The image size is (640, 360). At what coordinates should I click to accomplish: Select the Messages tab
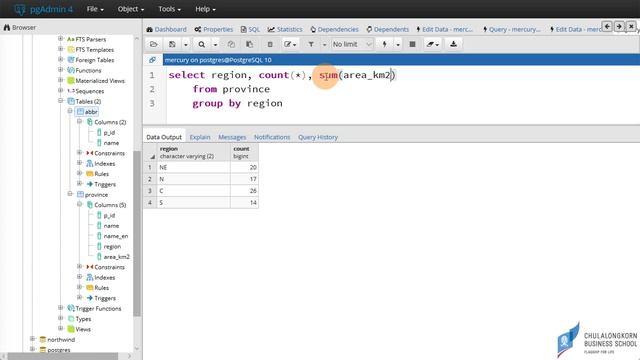(232, 137)
